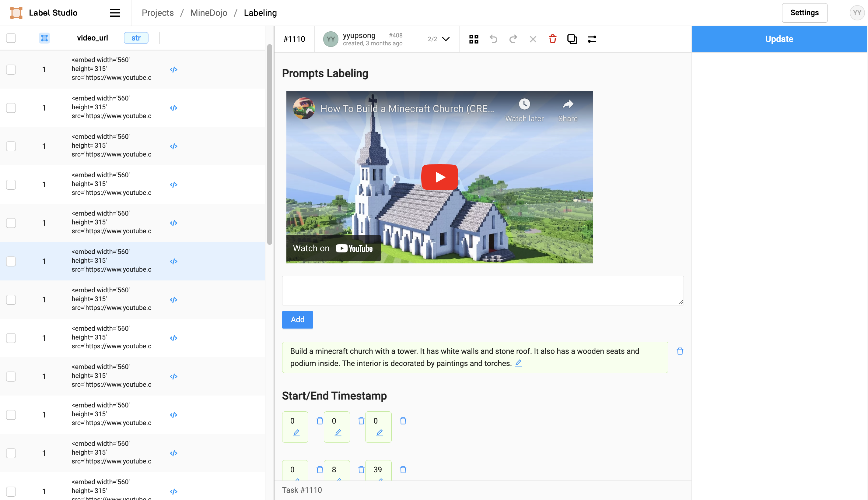The image size is (868, 500).
Task: Tick checkbox of the highlighted task row
Action: tap(11, 261)
